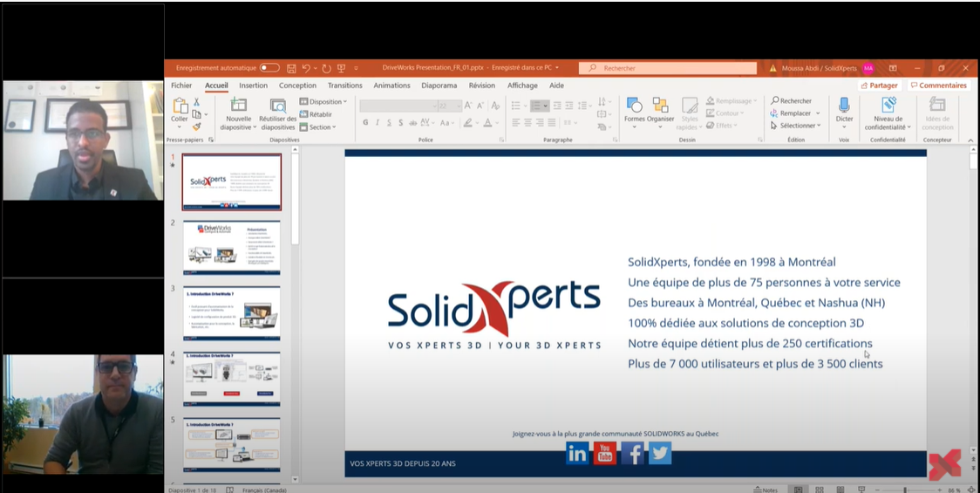The width and height of the screenshot is (980, 493).
Task: Expand the Coller paste options arrow
Action: pyautogui.click(x=180, y=127)
